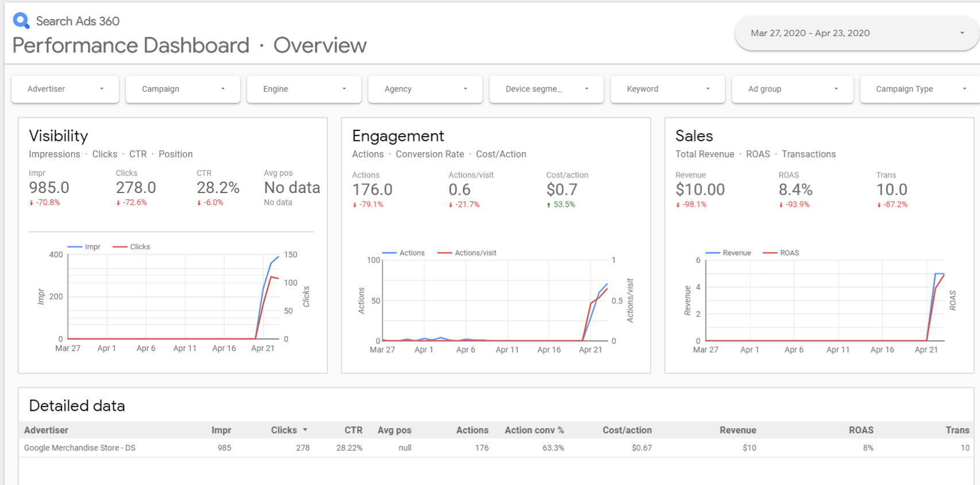Expand the Advertiser filter dropdown
The image size is (980, 485).
click(65, 89)
